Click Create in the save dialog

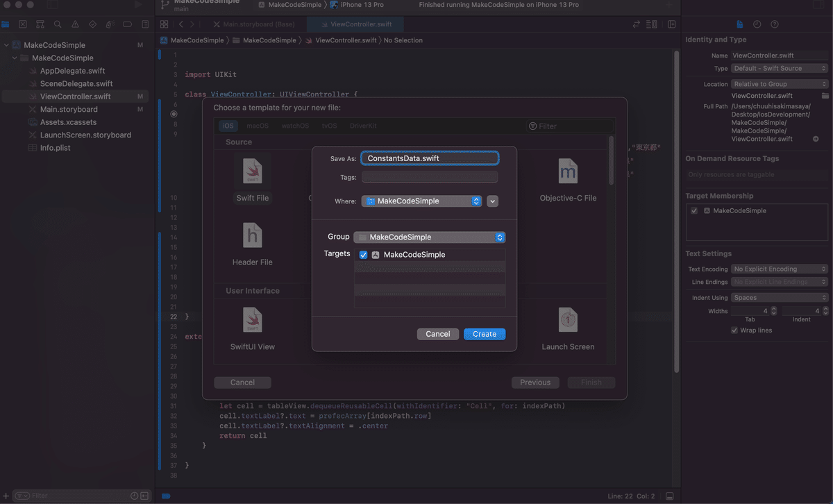(x=485, y=334)
